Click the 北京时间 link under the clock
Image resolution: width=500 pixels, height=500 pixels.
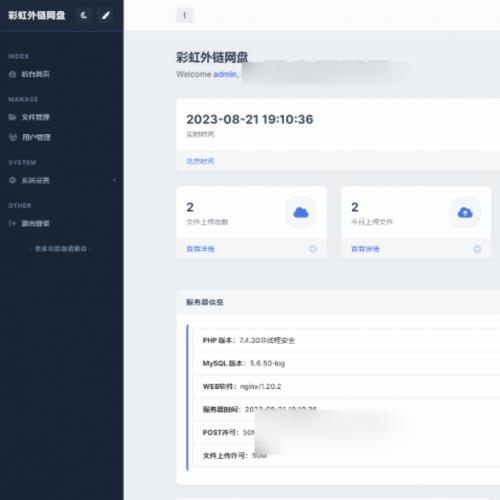click(x=200, y=161)
